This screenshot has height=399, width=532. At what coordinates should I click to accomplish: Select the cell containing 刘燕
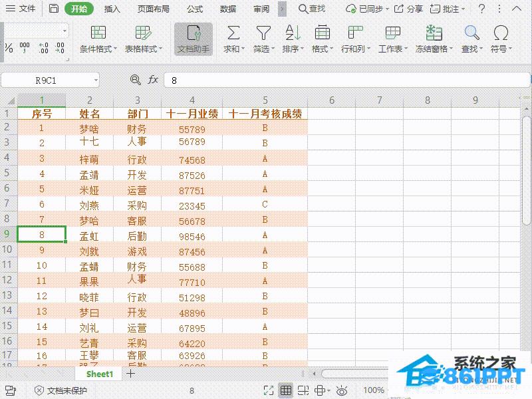point(89,205)
